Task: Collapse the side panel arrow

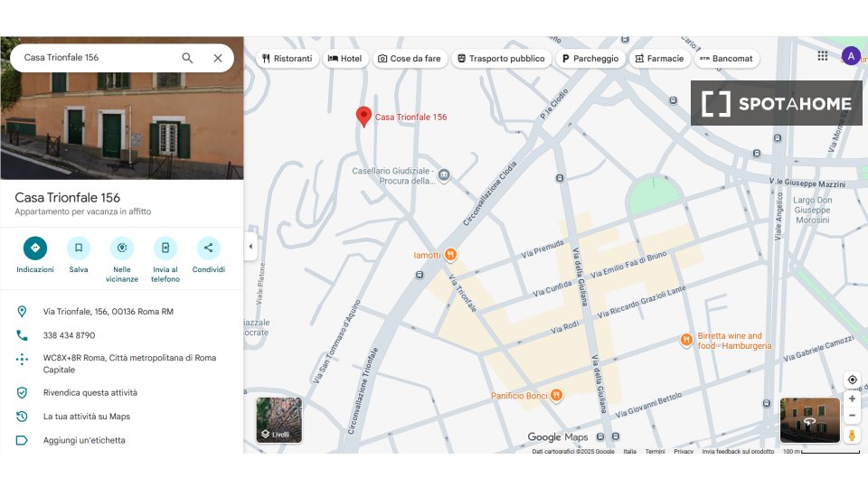Action: click(250, 247)
